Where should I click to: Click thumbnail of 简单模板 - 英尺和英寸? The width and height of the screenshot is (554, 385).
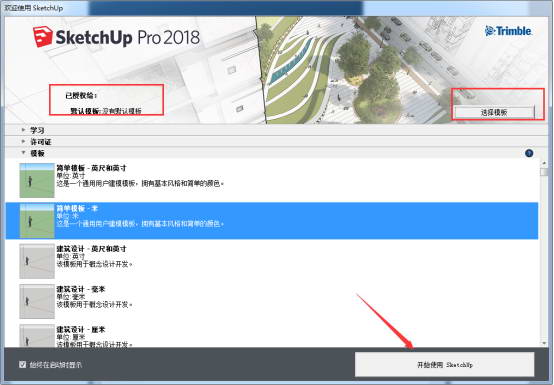(x=37, y=180)
